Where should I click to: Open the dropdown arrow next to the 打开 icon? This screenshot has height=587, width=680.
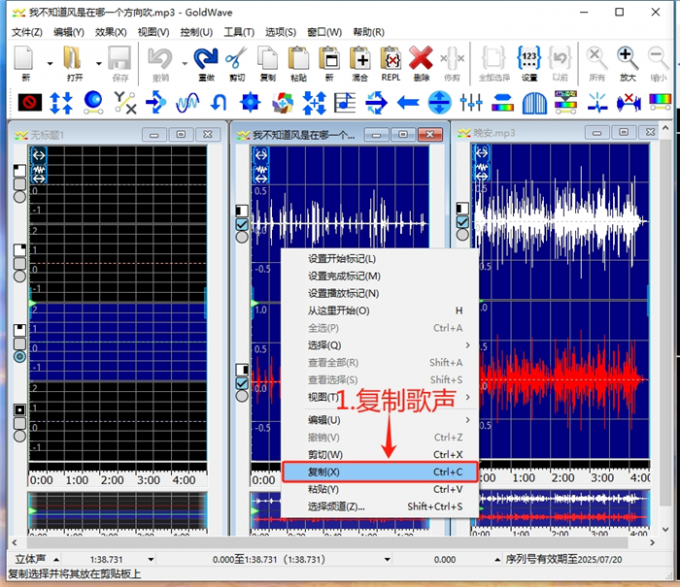point(98,63)
